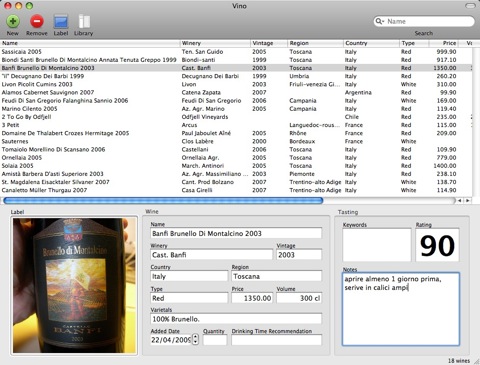480x365 pixels.
Task: Add a new wine with the New button
Action: [x=13, y=25]
